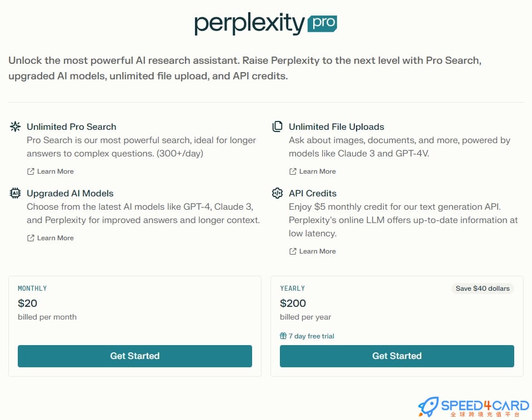
Task: Click the Unlimited File Uploads documents icon
Action: coord(277,126)
